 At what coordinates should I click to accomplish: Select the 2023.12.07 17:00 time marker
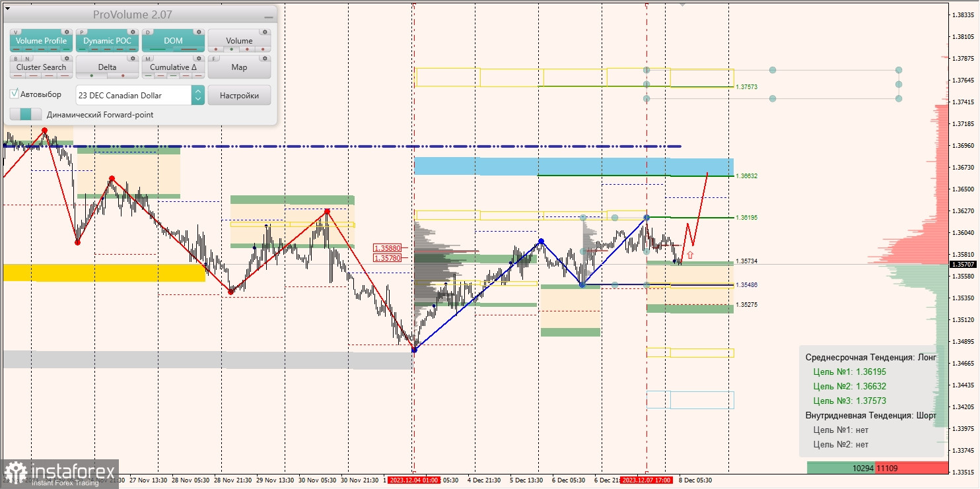pyautogui.click(x=647, y=480)
